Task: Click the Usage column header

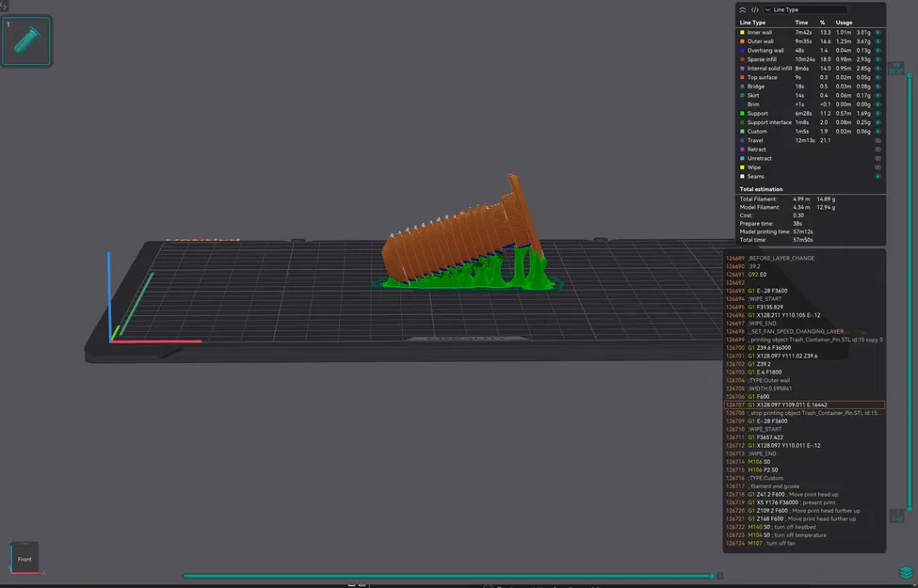Action: pyautogui.click(x=844, y=23)
